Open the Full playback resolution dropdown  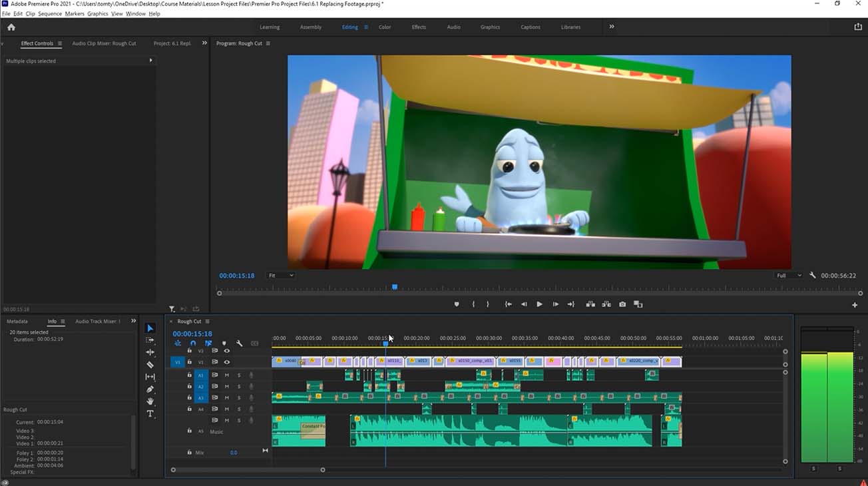point(789,276)
